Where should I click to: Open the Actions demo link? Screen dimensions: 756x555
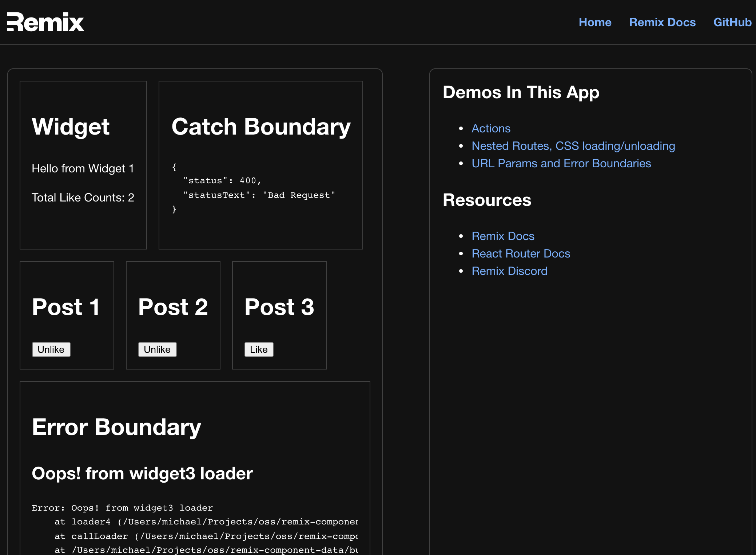[x=491, y=128]
